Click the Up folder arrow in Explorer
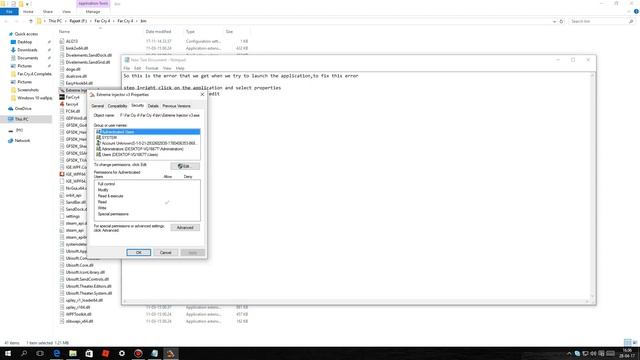The height and width of the screenshot is (360, 640). (31, 21)
